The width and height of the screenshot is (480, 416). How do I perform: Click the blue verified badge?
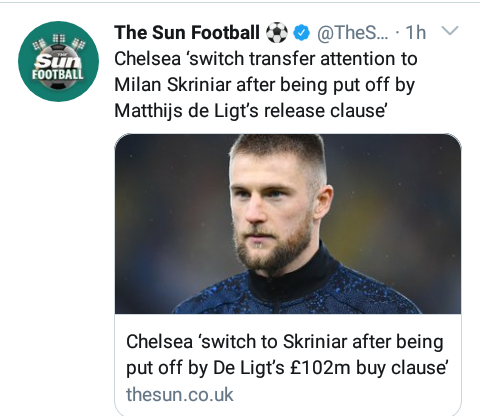coord(302,33)
